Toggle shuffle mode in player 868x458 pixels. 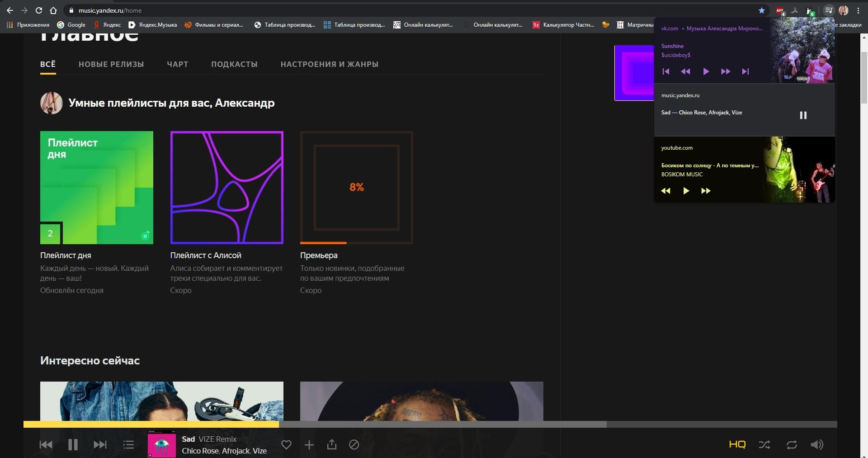tap(764, 445)
